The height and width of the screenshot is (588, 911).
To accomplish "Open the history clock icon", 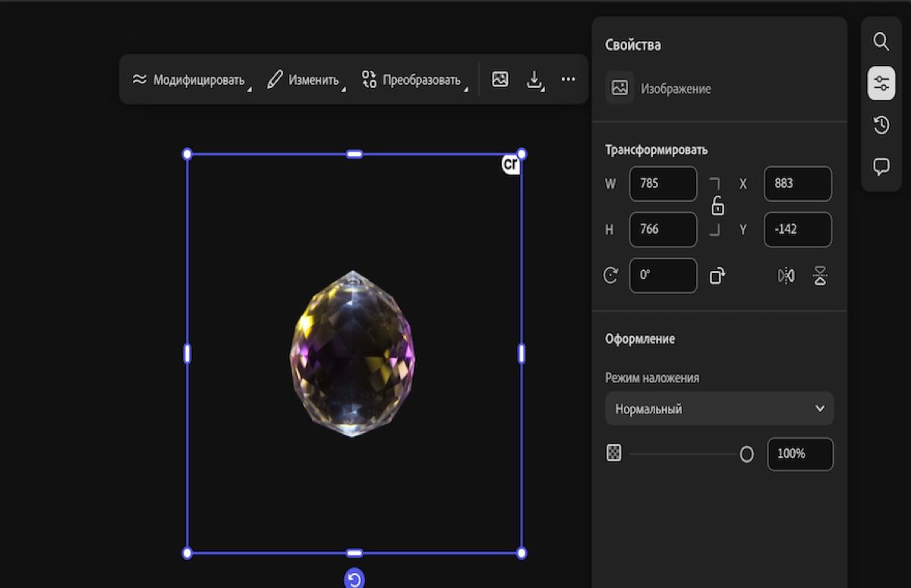I will 881,125.
